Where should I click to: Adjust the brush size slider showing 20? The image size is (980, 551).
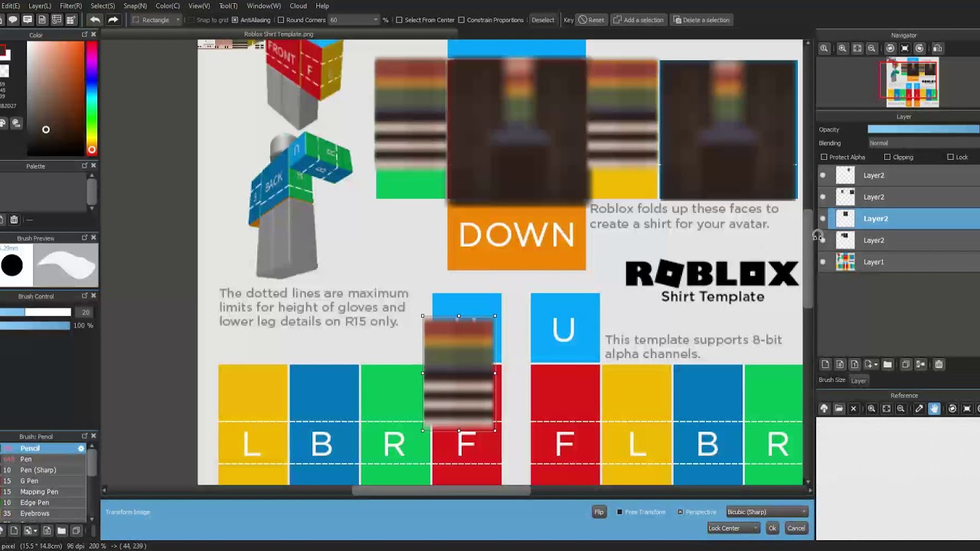(36, 311)
